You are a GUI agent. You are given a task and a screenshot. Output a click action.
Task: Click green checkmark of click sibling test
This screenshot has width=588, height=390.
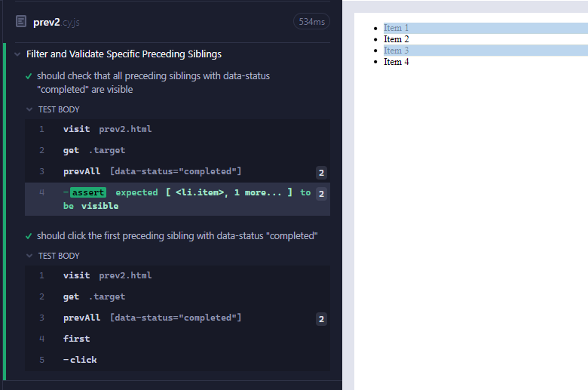pos(29,236)
